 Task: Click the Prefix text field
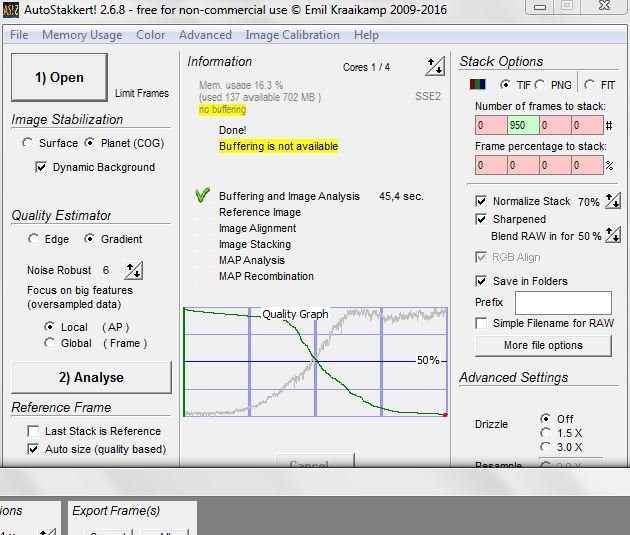pyautogui.click(x=563, y=303)
